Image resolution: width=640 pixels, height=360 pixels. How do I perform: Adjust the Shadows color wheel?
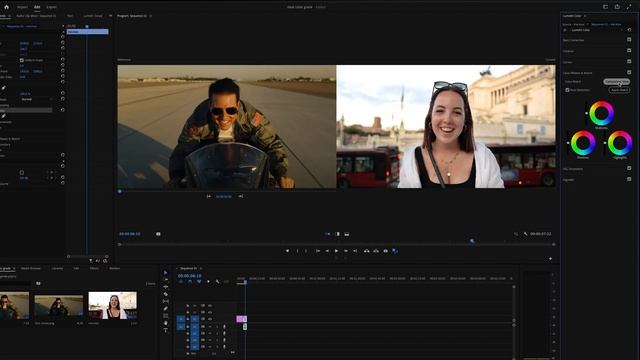pos(583,143)
